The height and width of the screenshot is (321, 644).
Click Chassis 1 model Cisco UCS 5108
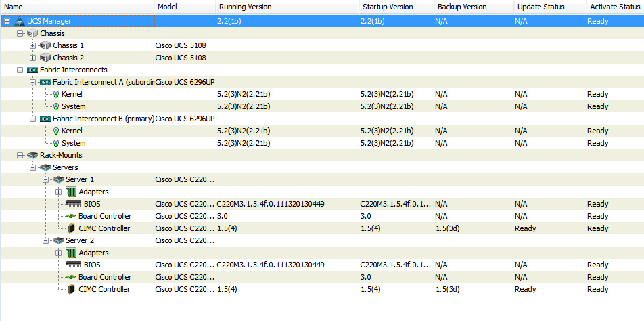click(181, 45)
